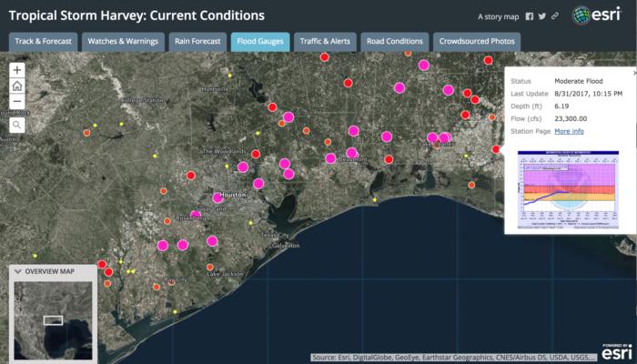
Task: Open the map search magnifier
Action: pos(17,125)
